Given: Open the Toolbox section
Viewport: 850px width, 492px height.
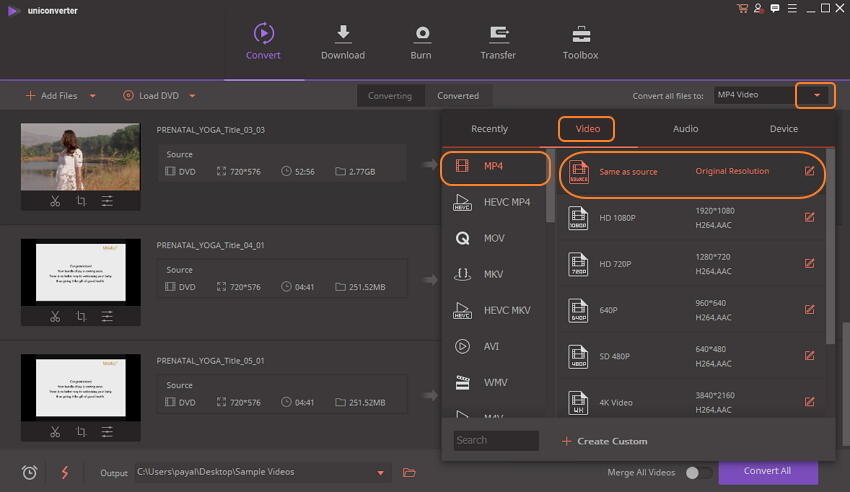Looking at the screenshot, I should coord(580,41).
